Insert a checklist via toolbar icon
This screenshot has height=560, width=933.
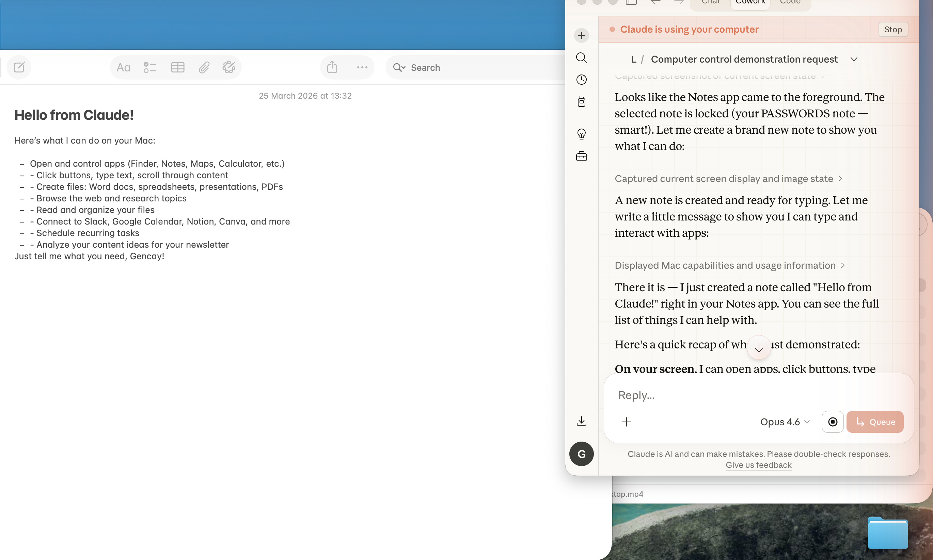pyautogui.click(x=150, y=68)
